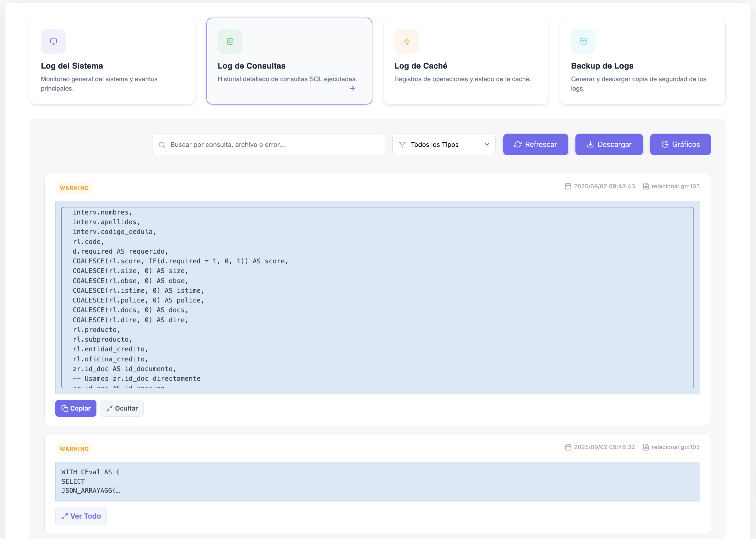Click the magnifier icon in search field
The image size is (756, 539).
coord(162,145)
